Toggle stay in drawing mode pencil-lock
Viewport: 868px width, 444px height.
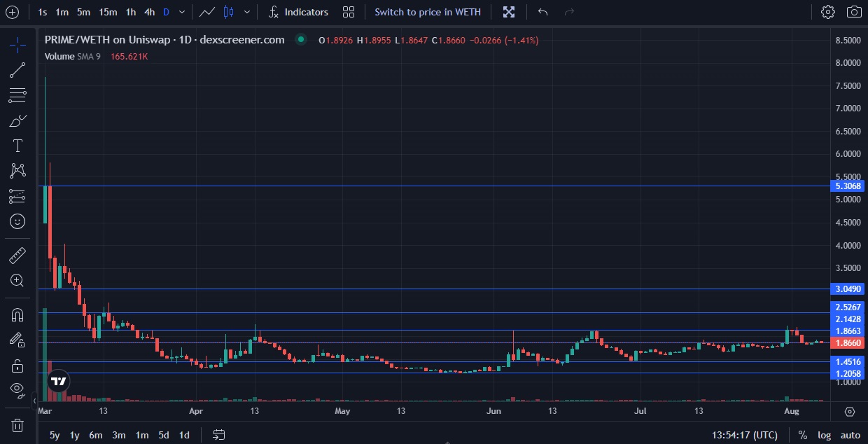pos(17,340)
